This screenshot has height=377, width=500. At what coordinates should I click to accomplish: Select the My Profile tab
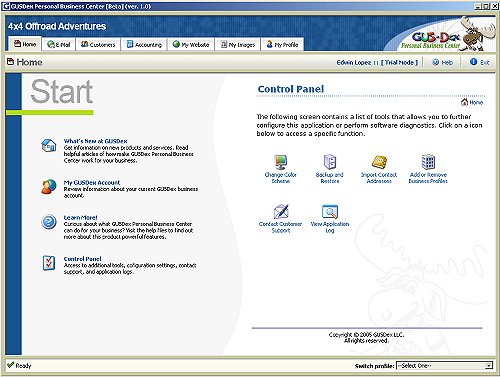[282, 44]
